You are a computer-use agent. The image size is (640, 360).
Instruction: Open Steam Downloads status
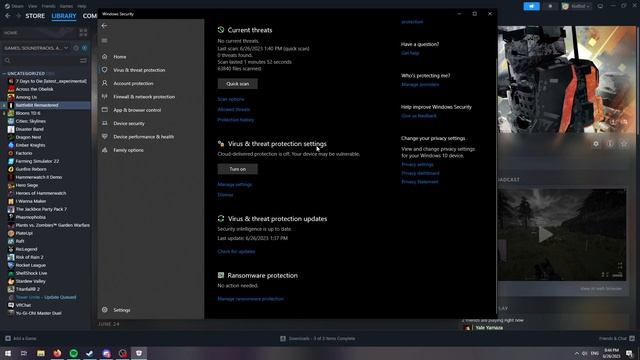(318, 338)
